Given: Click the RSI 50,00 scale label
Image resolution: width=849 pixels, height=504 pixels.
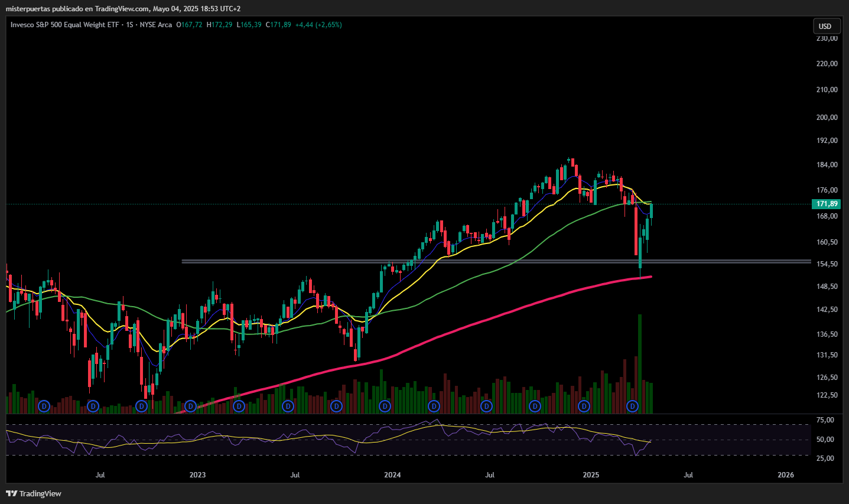Looking at the screenshot, I should (825, 440).
